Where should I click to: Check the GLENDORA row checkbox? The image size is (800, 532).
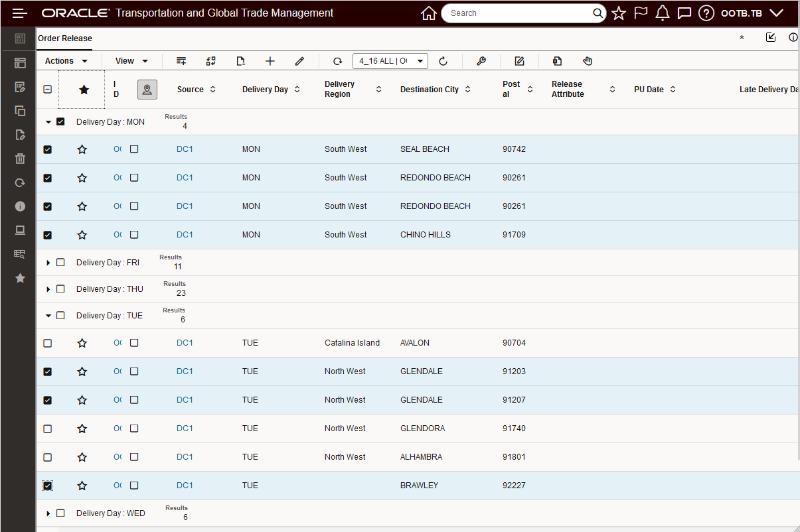tap(47, 429)
